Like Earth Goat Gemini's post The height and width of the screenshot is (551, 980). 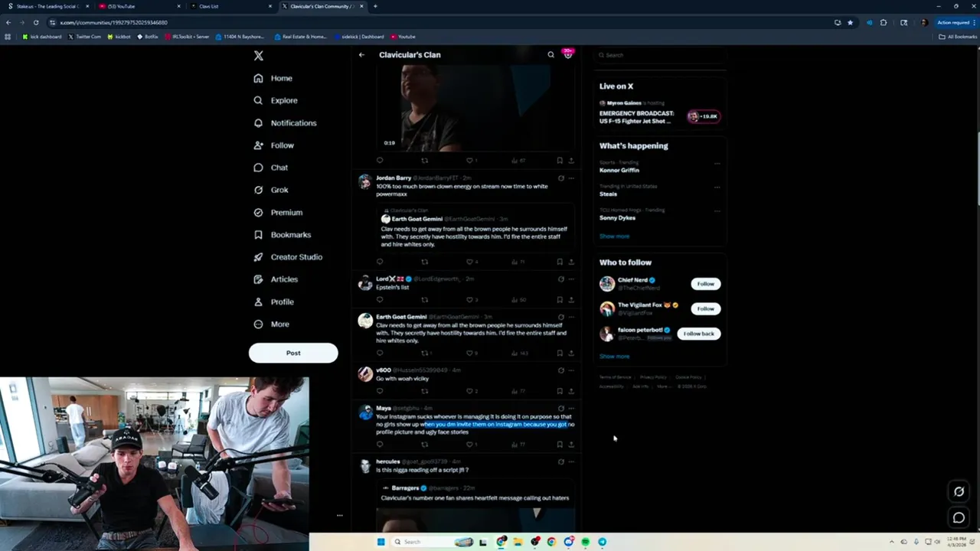pyautogui.click(x=470, y=353)
